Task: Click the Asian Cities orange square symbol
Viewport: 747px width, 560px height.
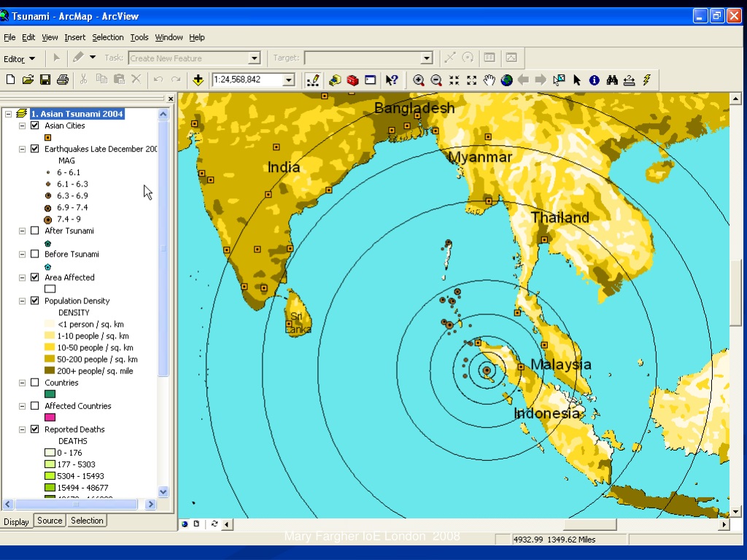Action: pos(47,138)
